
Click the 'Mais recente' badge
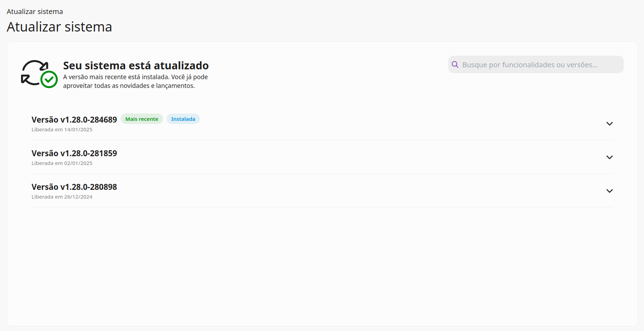point(142,119)
